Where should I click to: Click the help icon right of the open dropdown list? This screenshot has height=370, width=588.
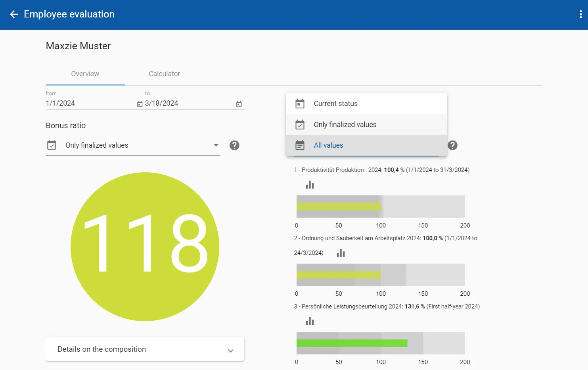[452, 145]
